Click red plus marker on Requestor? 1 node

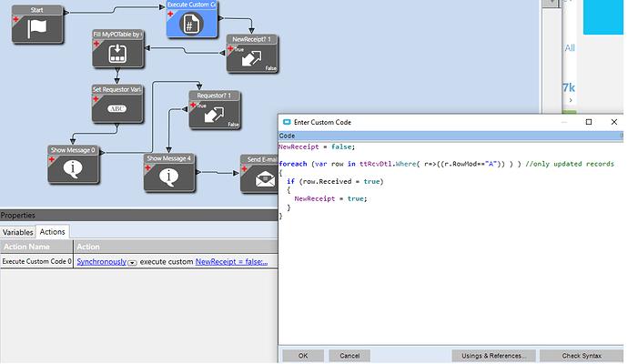(193, 105)
